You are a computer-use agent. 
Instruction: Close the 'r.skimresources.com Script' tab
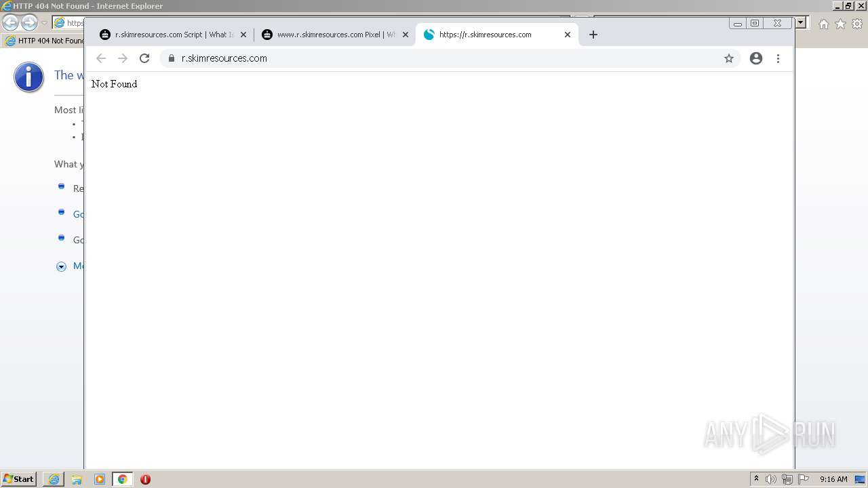point(243,35)
